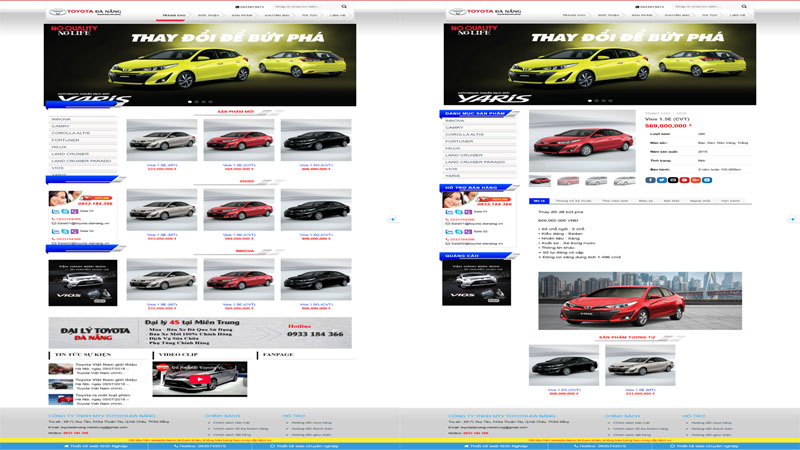Select first red car gallery thumbnail
This screenshot has height=450, width=800.
[540, 181]
